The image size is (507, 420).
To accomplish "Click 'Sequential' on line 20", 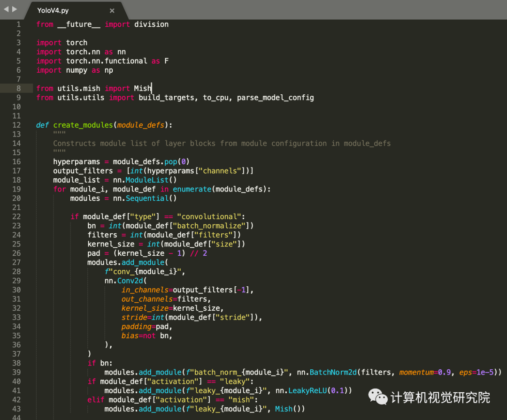I will click(147, 198).
